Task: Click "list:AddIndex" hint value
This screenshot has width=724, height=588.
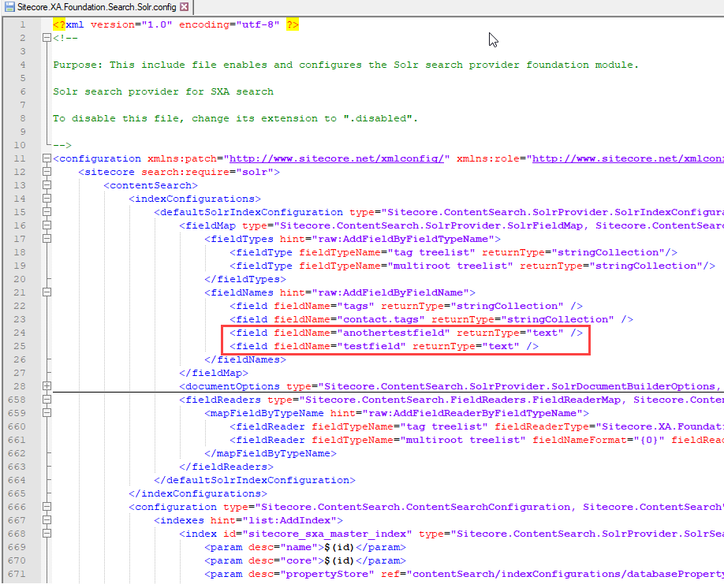Action: 289,521
